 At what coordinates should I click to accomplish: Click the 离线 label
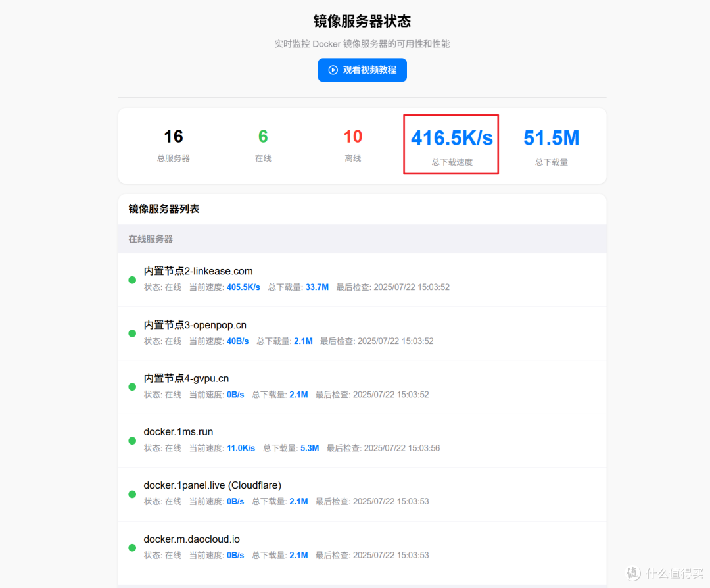(353, 158)
